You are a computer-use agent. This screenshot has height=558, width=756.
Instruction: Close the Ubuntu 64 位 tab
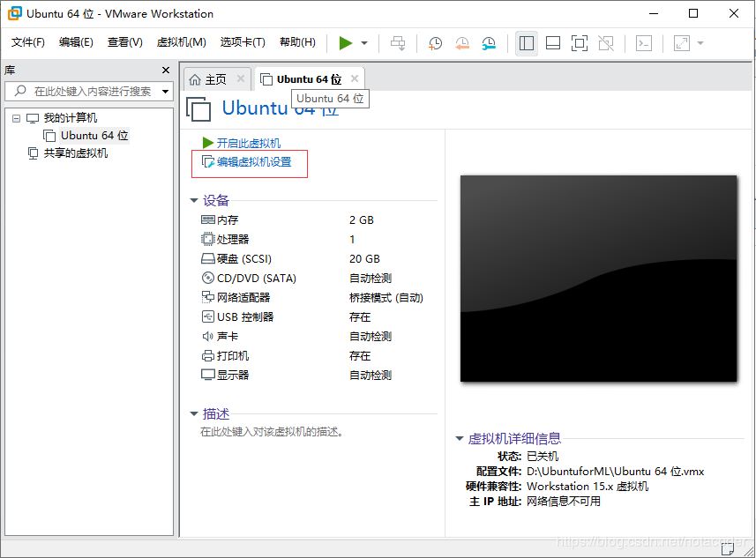point(355,78)
